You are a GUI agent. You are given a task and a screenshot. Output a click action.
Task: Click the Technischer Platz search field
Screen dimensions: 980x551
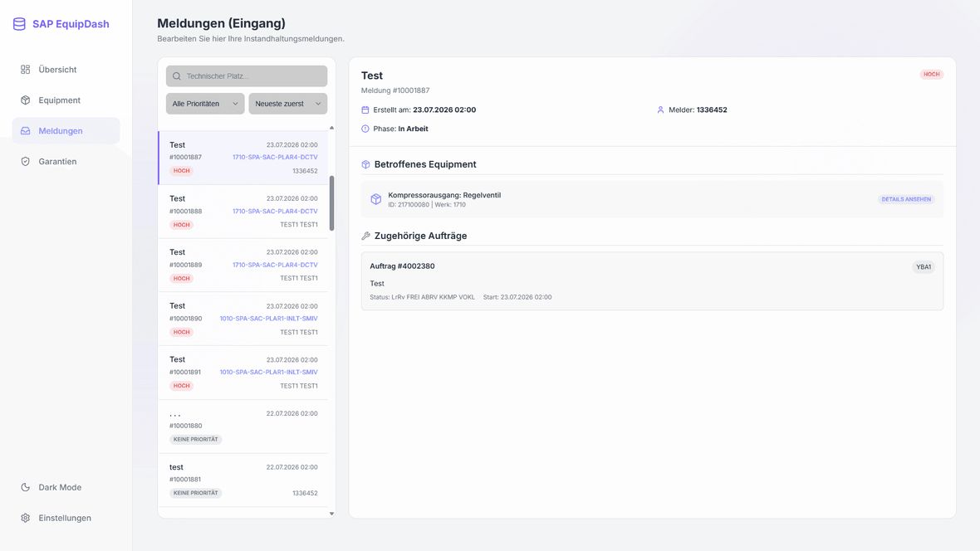point(247,76)
